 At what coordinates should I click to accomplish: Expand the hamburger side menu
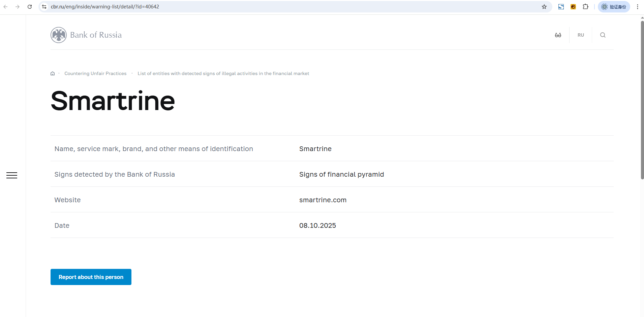pos(12,175)
